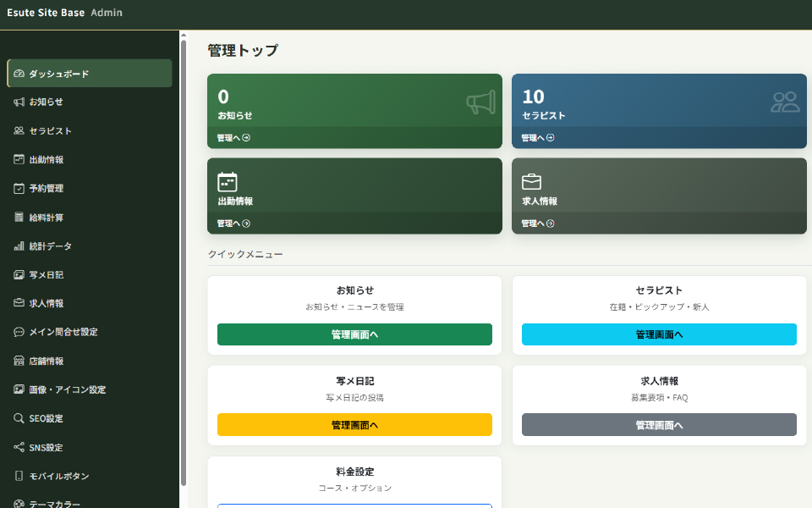Click the calendar icon on the 出勤情報 card
The height and width of the screenshot is (508, 812).
pos(228,182)
